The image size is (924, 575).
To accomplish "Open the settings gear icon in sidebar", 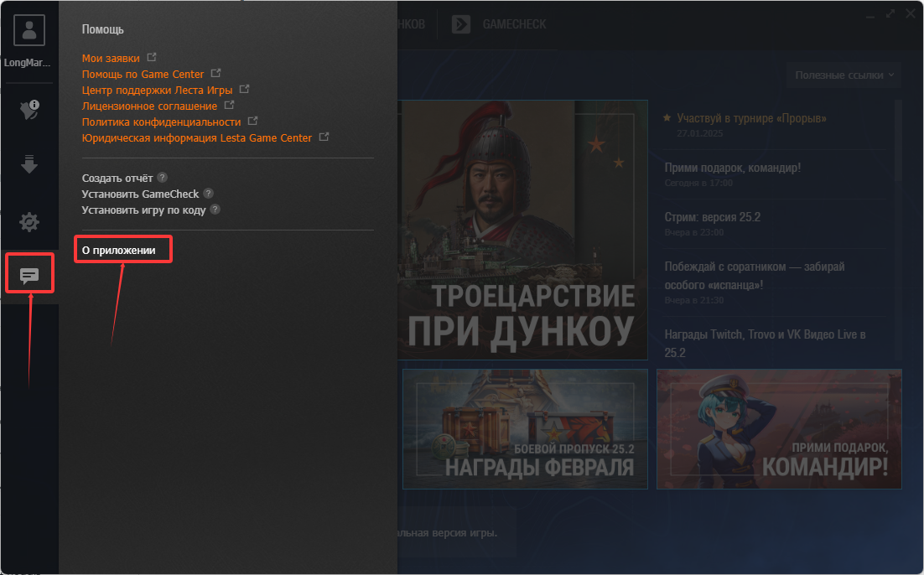I will click(29, 222).
